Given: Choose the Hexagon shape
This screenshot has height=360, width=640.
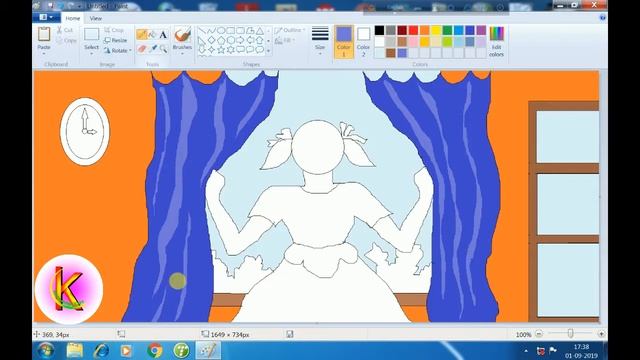Looking at the screenshot, I should (231, 40).
